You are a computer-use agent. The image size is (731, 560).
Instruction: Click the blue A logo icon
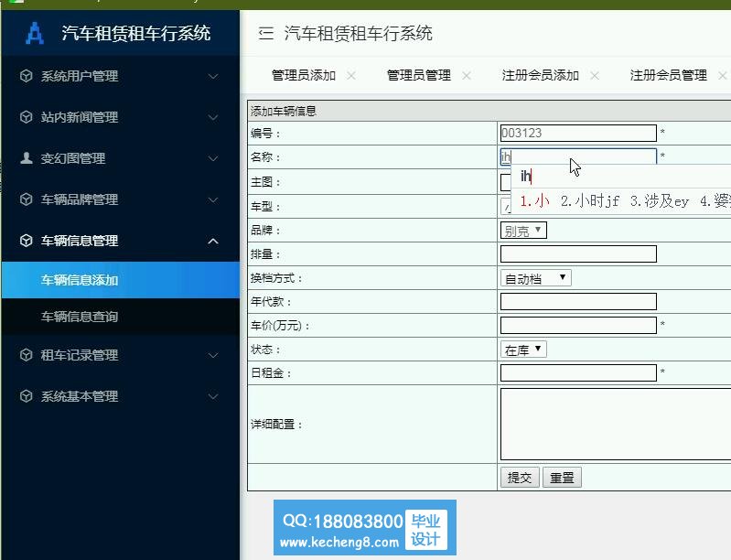[35, 34]
